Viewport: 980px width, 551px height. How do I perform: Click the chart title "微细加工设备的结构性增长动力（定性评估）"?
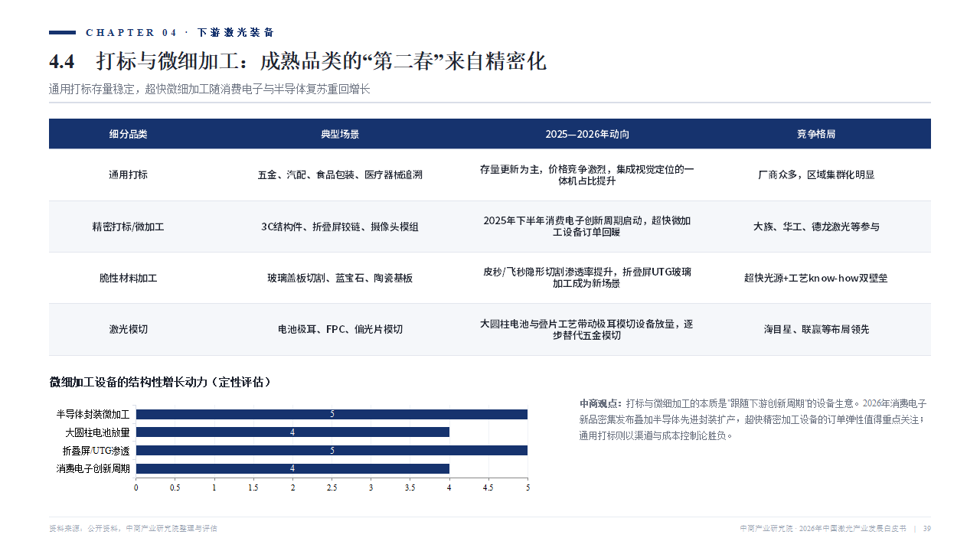[160, 382]
